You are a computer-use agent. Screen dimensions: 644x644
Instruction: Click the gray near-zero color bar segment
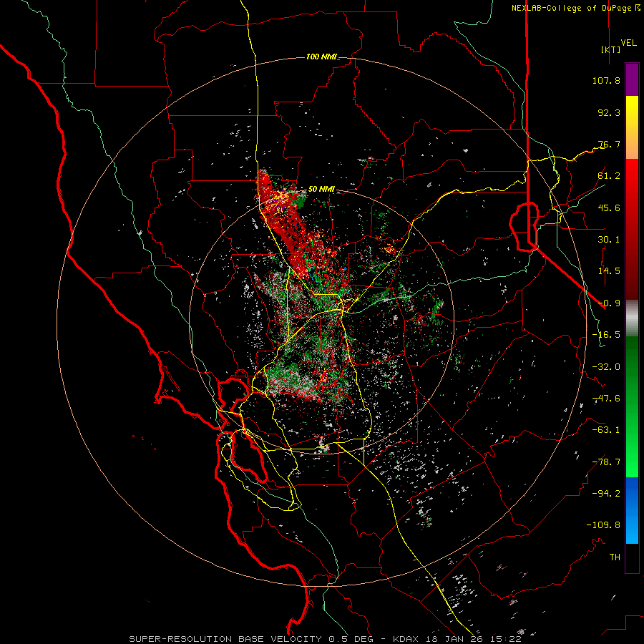click(632, 318)
